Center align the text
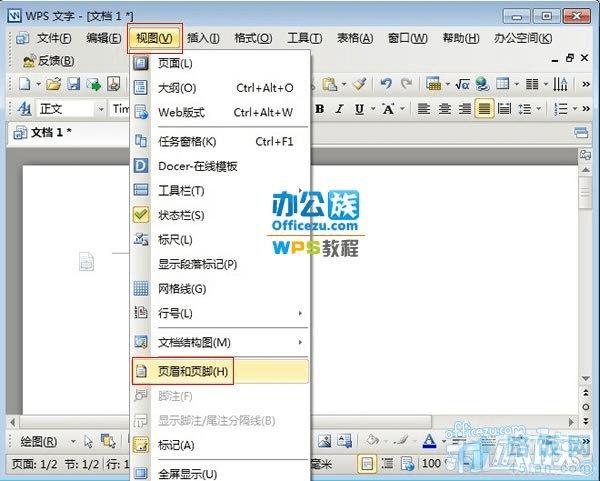The height and width of the screenshot is (481, 600). [444, 109]
